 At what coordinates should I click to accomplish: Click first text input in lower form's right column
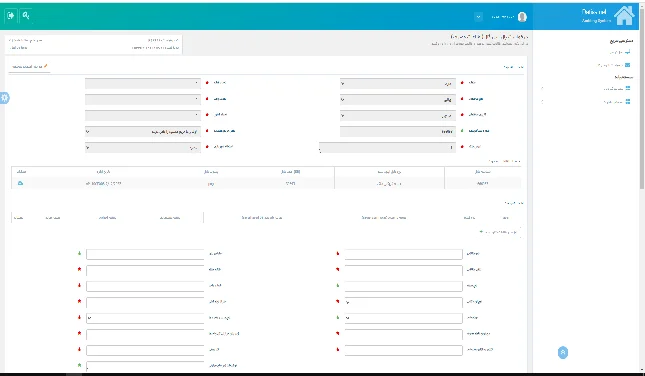pos(404,254)
